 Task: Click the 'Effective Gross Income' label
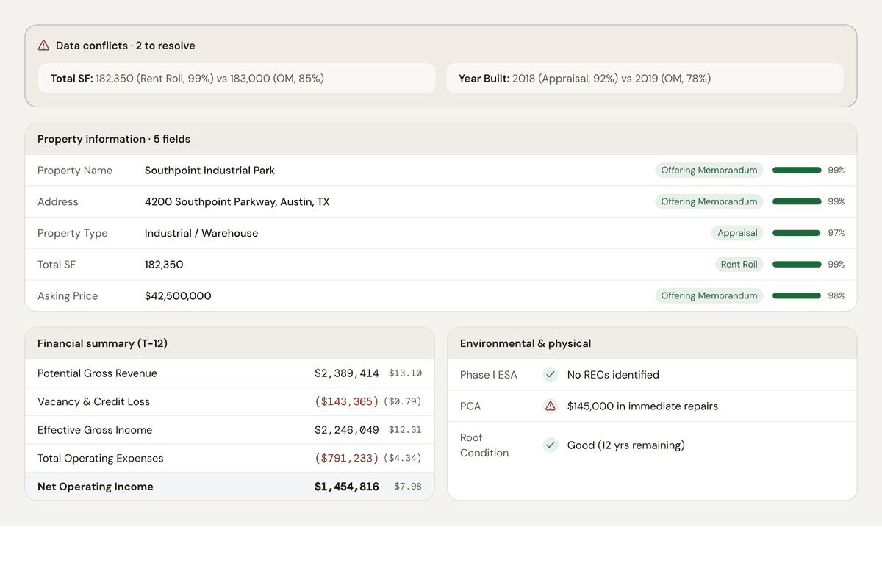[95, 430]
